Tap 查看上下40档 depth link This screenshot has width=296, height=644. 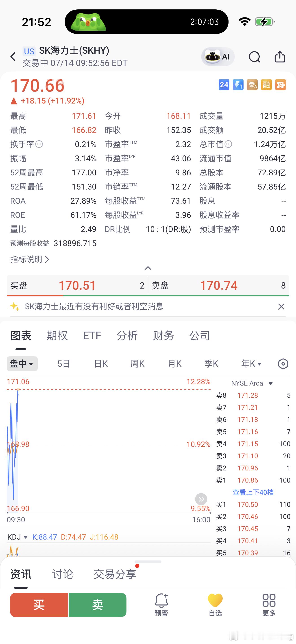(253, 492)
